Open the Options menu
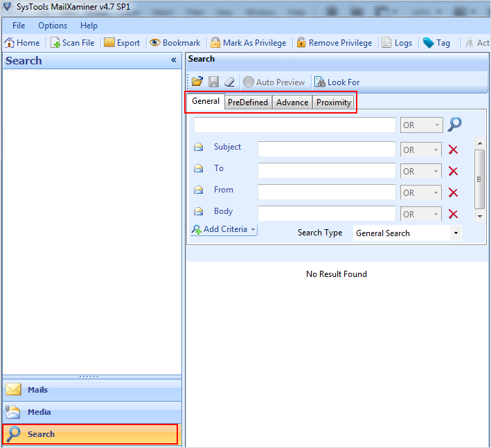 [53, 26]
